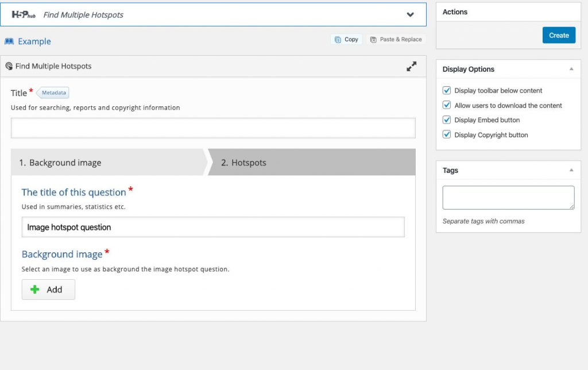Enable the Display toolbar below content checkbox
Viewport: 588px width, 370px height.
coord(447,90)
